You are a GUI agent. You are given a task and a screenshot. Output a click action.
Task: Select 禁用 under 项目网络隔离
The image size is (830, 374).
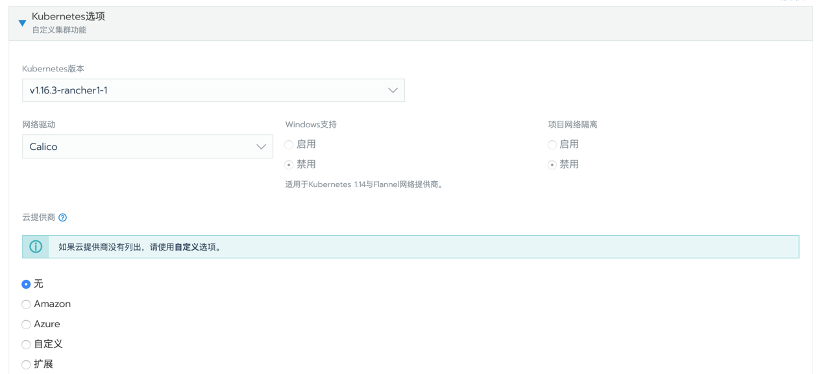[552, 165]
